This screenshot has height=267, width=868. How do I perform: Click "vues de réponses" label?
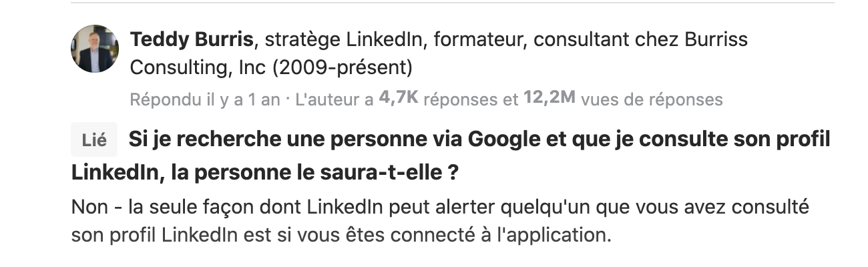(x=652, y=100)
